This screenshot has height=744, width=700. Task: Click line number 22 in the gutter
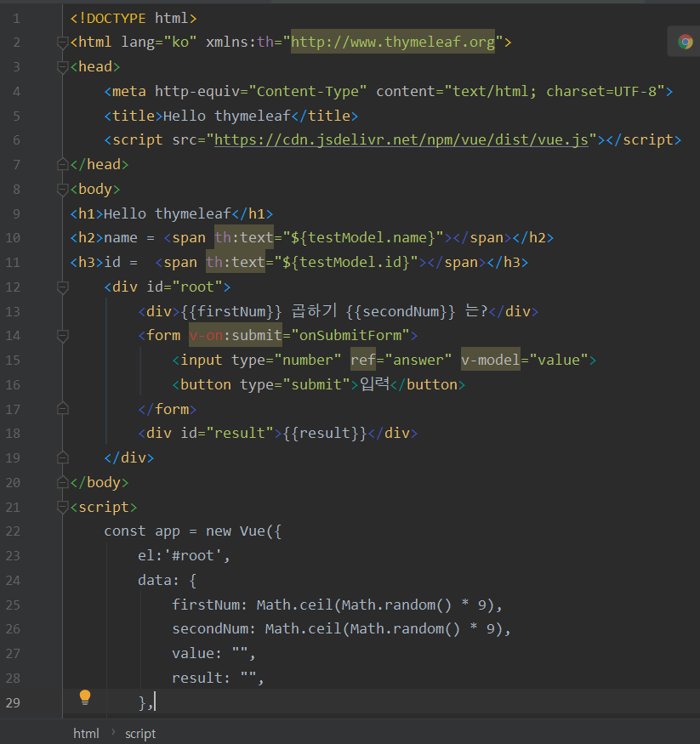13,531
